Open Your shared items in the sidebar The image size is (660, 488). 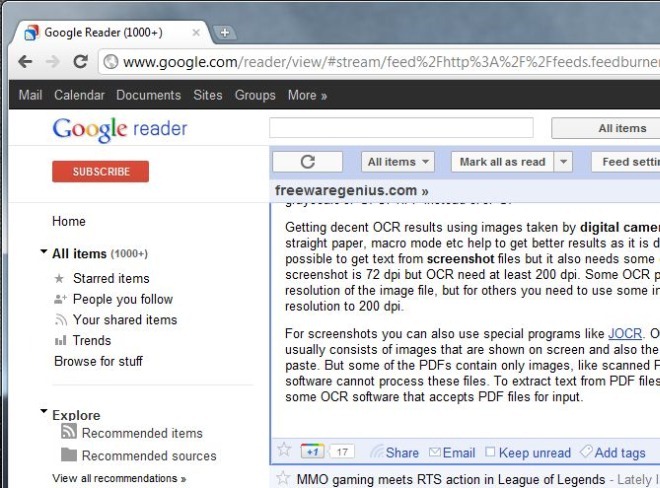(125, 320)
